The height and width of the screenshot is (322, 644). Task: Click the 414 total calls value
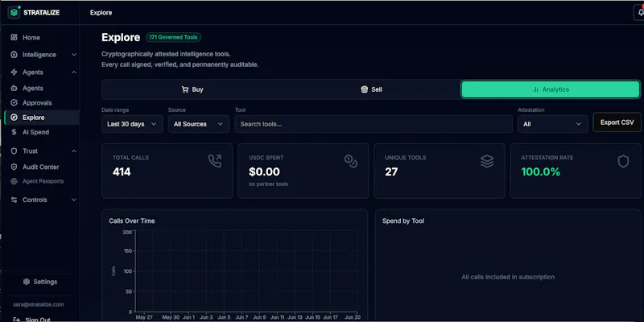pos(122,172)
